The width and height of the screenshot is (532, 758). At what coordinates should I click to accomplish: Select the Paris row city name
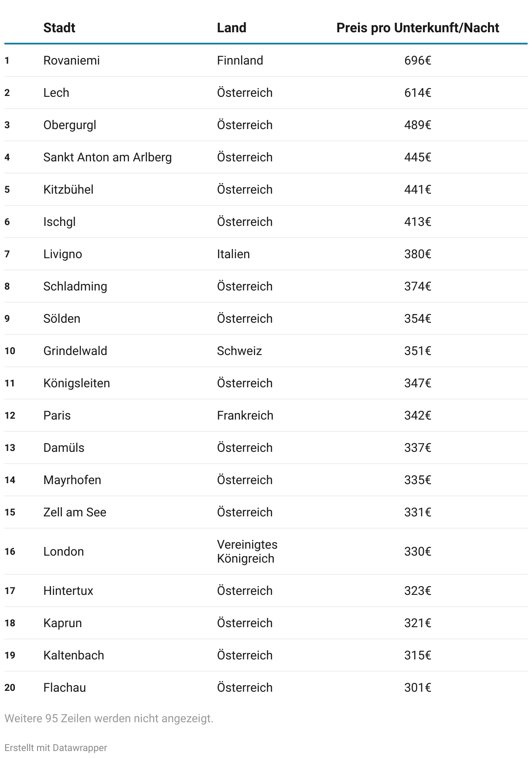point(57,415)
